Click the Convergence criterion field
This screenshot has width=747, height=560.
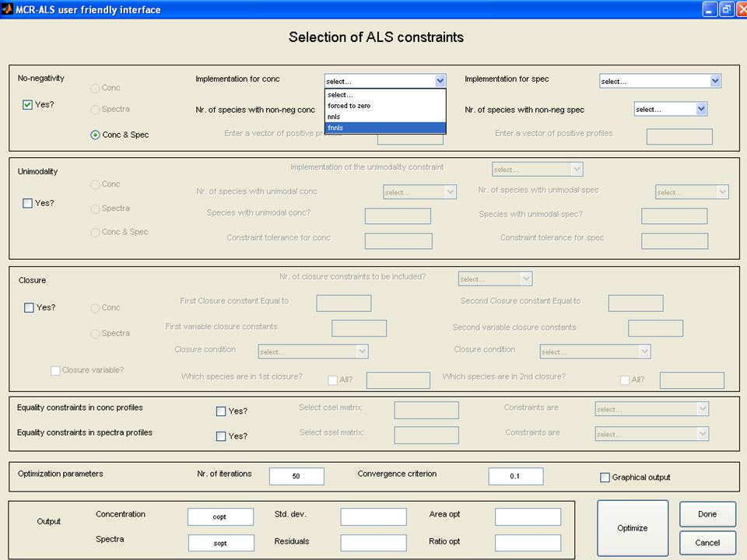click(x=515, y=476)
